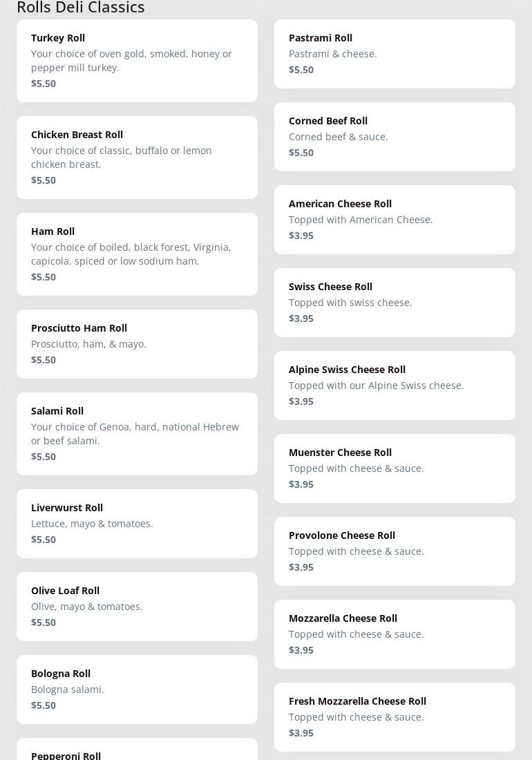
Task: Click the Prosciutto Ham Roll card
Action: [x=137, y=344]
